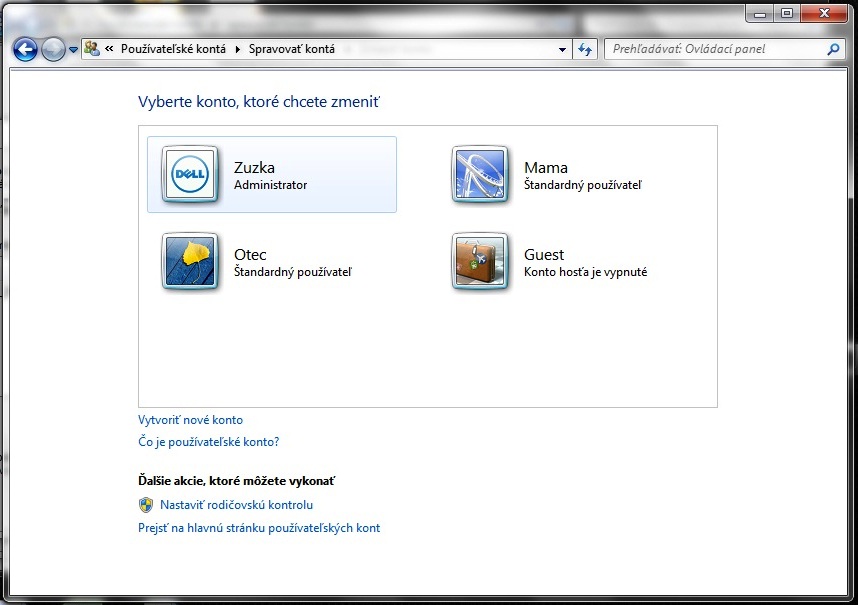The width and height of the screenshot is (858, 605).
Task: Open Otec's yellow leaf account picture
Action: click(190, 261)
